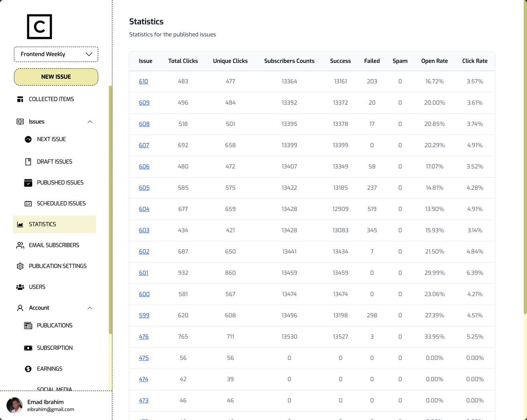Viewport: 527px width, 420px height.
Task: Open Email Subscribers via its people icon
Action: [x=20, y=245]
